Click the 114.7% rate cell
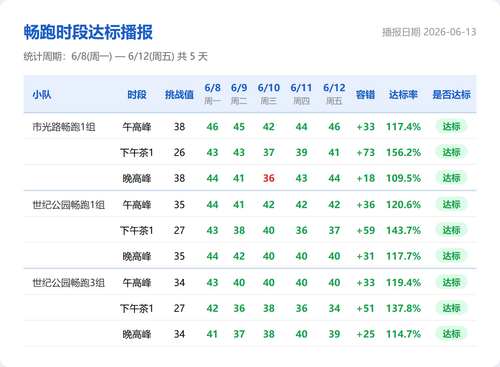Image resolution: width=500 pixels, height=367 pixels. [403, 334]
